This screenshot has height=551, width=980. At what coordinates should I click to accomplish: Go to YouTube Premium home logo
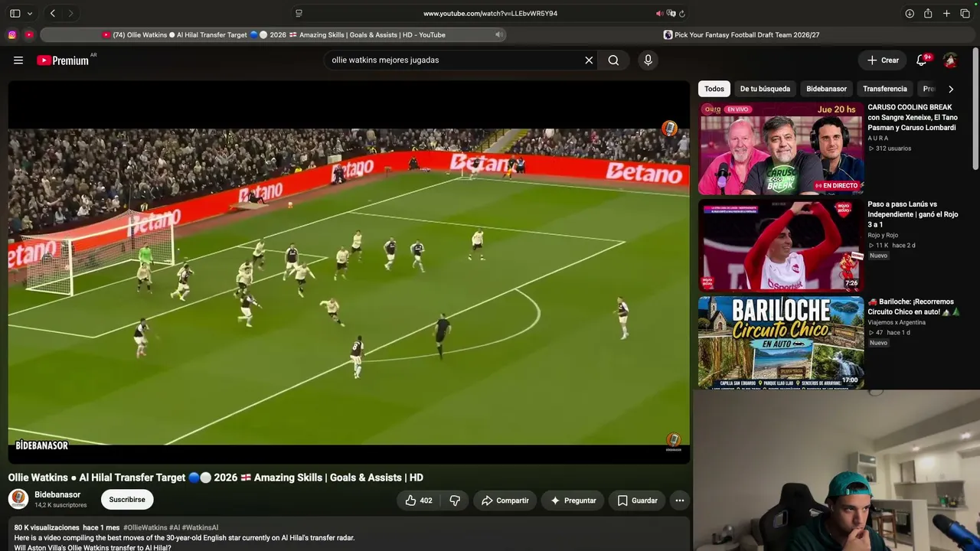click(x=63, y=60)
